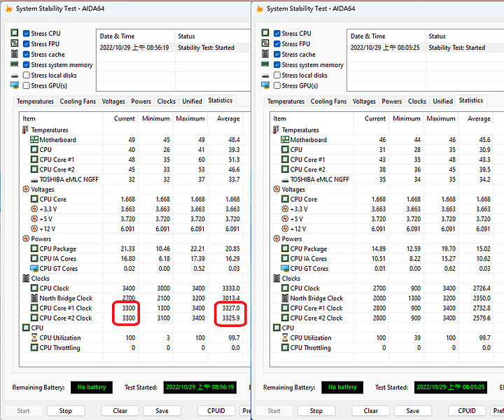Select Clocks group icon in left statistics list
This screenshot has width=504, height=420.
pyautogui.click(x=26, y=279)
